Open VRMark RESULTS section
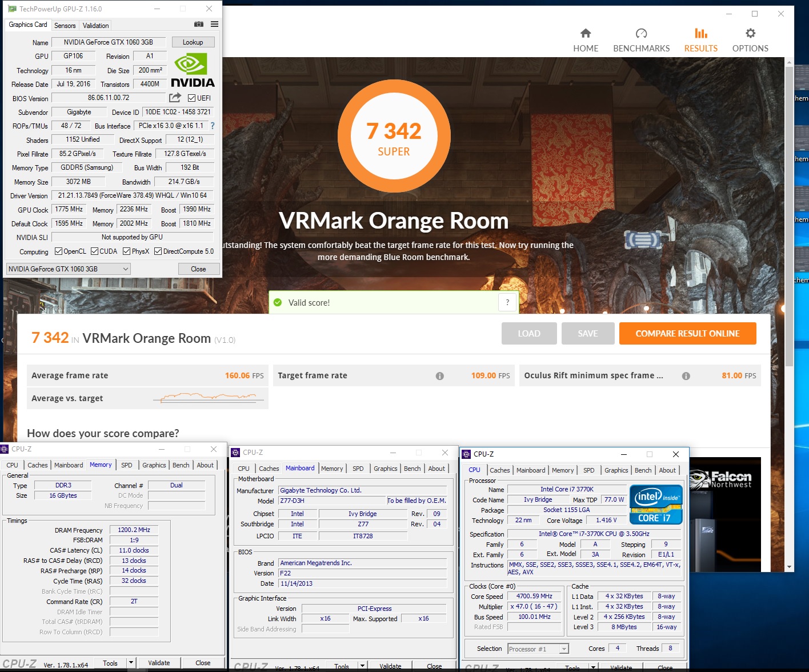Viewport: 809px width, 672px height. click(x=700, y=40)
